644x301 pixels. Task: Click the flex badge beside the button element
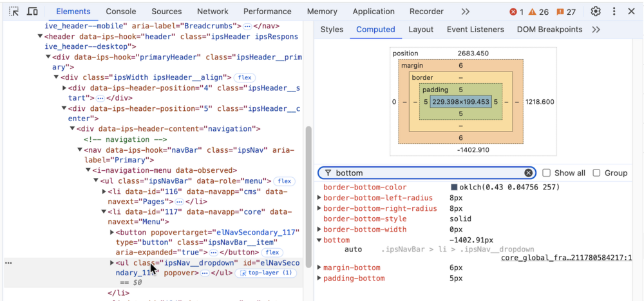[x=272, y=253]
